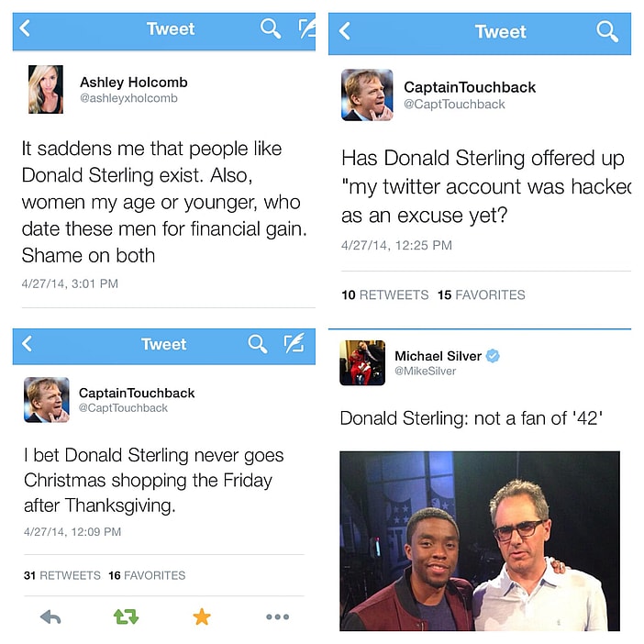
Task: Toggle the gold favorite star
Action: (x=202, y=616)
